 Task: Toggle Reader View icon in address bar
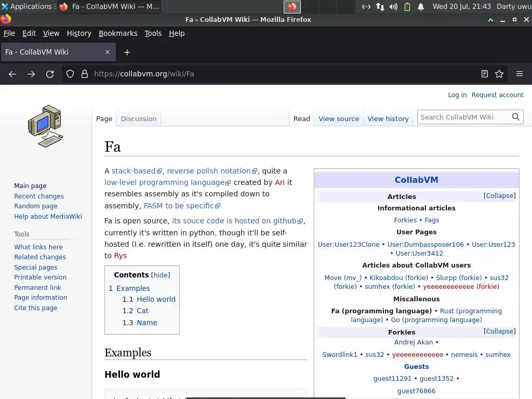[x=485, y=74]
